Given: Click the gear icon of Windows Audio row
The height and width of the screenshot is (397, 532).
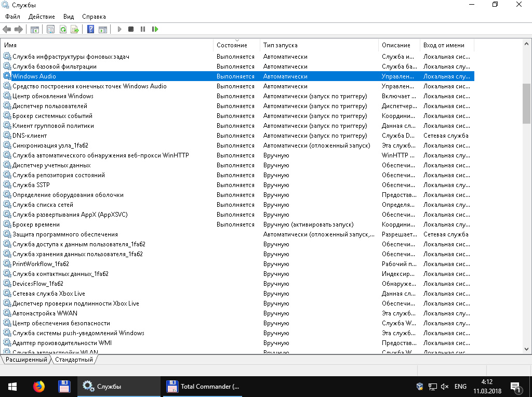Looking at the screenshot, I should pyautogui.click(x=7, y=76).
